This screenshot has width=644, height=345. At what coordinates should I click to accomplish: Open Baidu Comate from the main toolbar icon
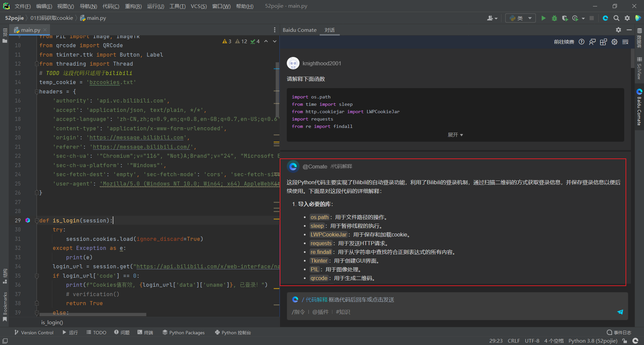click(x=605, y=18)
